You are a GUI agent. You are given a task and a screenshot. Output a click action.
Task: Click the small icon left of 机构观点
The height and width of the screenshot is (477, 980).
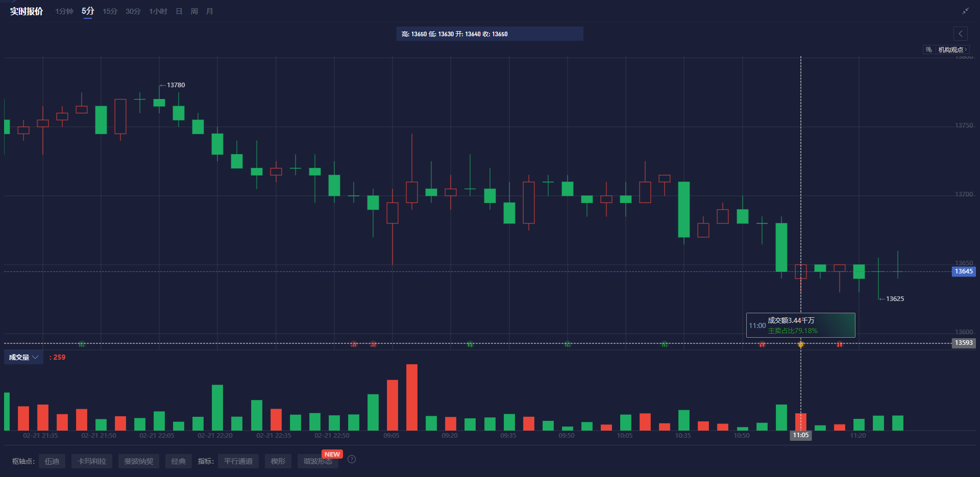tap(928, 49)
